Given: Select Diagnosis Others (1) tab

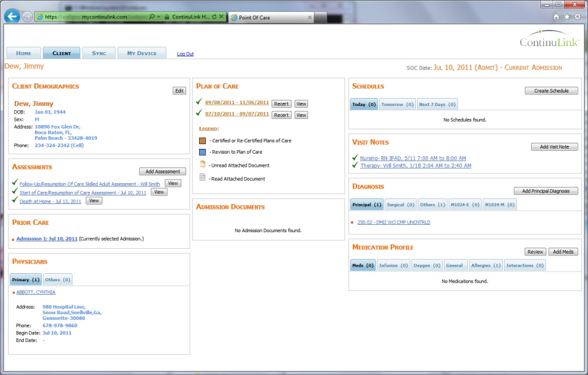Looking at the screenshot, I should (x=432, y=205).
